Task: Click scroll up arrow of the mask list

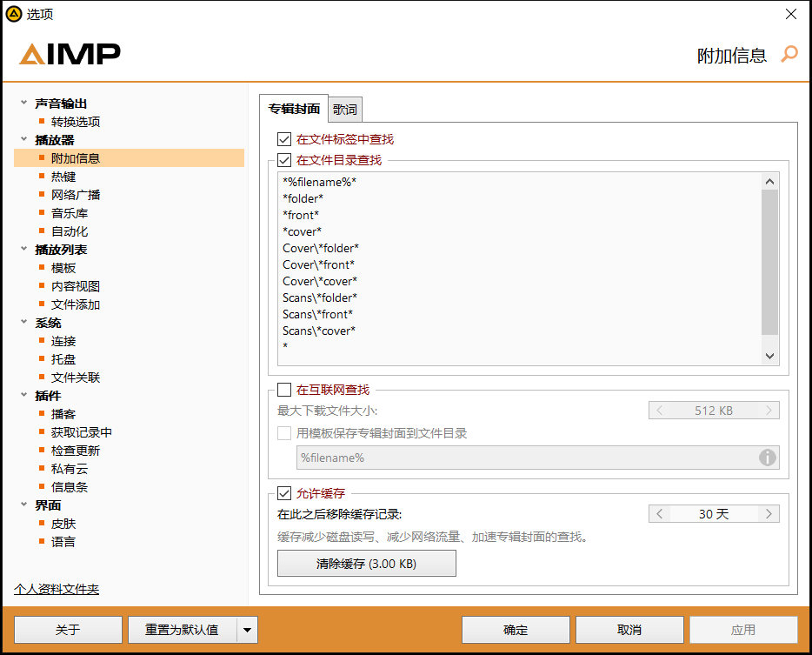Action: (x=769, y=182)
